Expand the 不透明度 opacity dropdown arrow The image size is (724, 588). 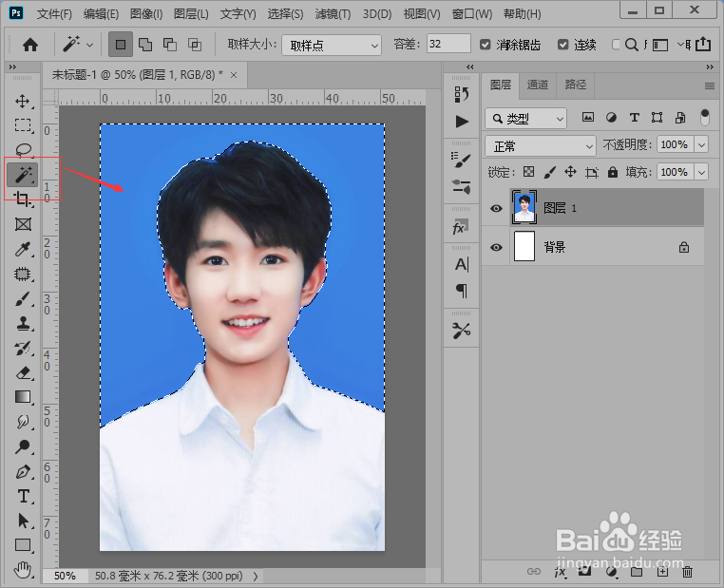pos(701,145)
